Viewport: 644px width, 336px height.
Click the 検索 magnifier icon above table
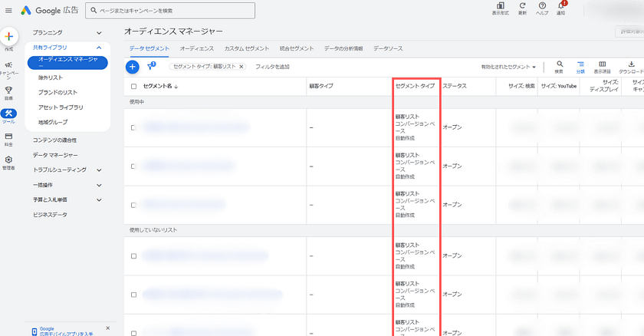coord(559,65)
